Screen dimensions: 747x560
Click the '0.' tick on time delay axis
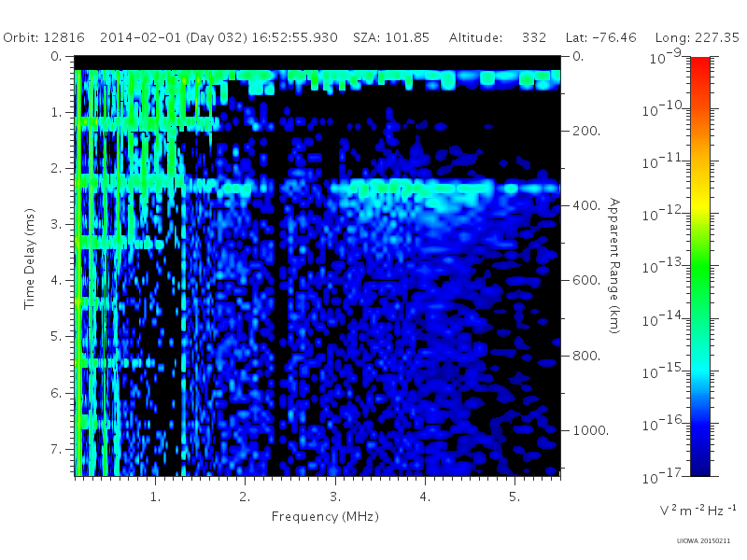pyautogui.click(x=56, y=56)
